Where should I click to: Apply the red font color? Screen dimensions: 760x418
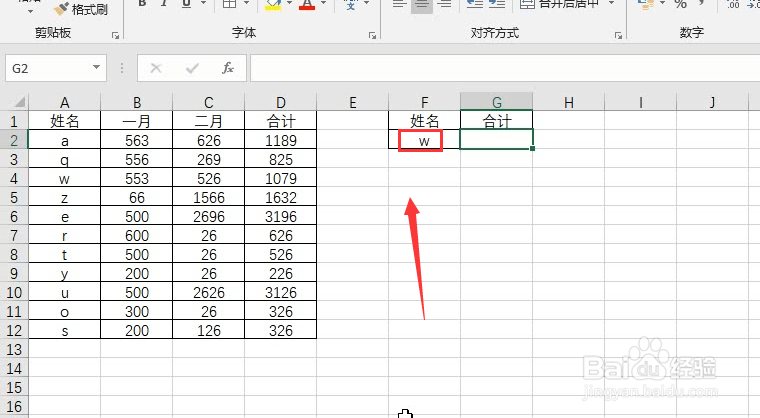(x=307, y=5)
